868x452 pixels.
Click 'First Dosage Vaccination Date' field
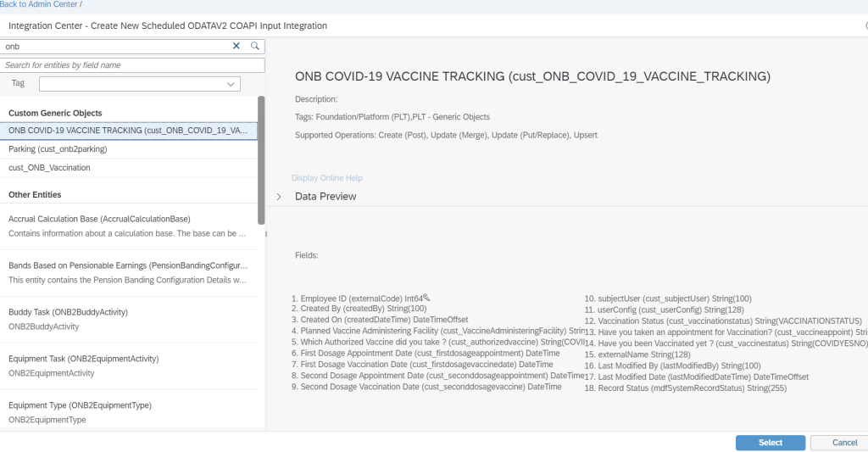click(x=422, y=365)
